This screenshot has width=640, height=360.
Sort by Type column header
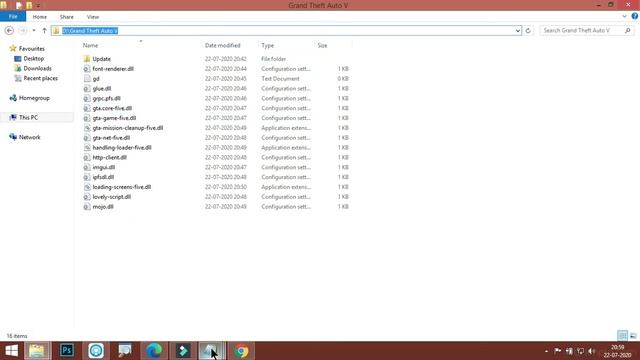(267, 45)
